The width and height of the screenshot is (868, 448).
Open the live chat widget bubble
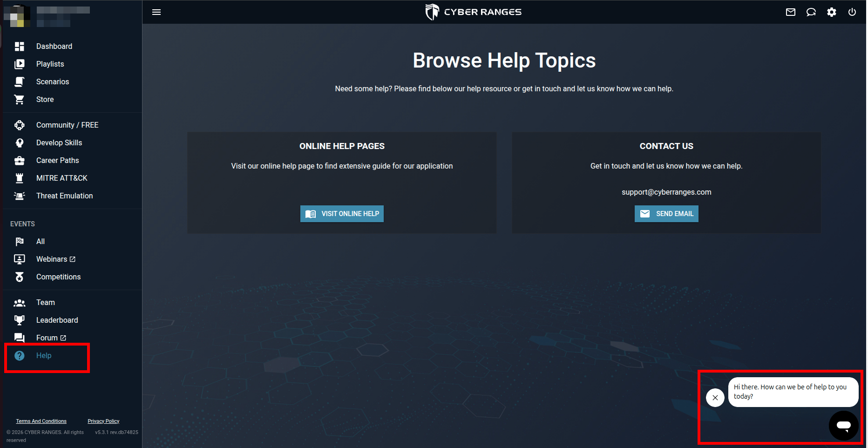[x=844, y=425]
